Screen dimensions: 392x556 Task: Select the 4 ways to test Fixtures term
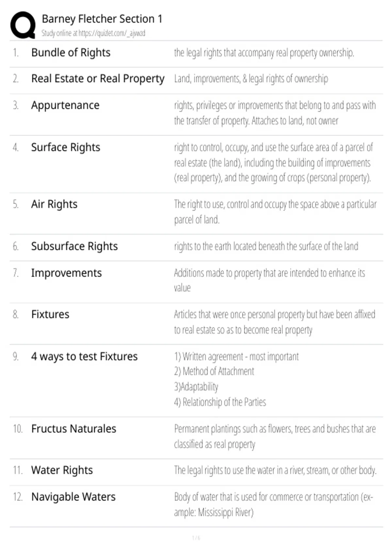[84, 356]
